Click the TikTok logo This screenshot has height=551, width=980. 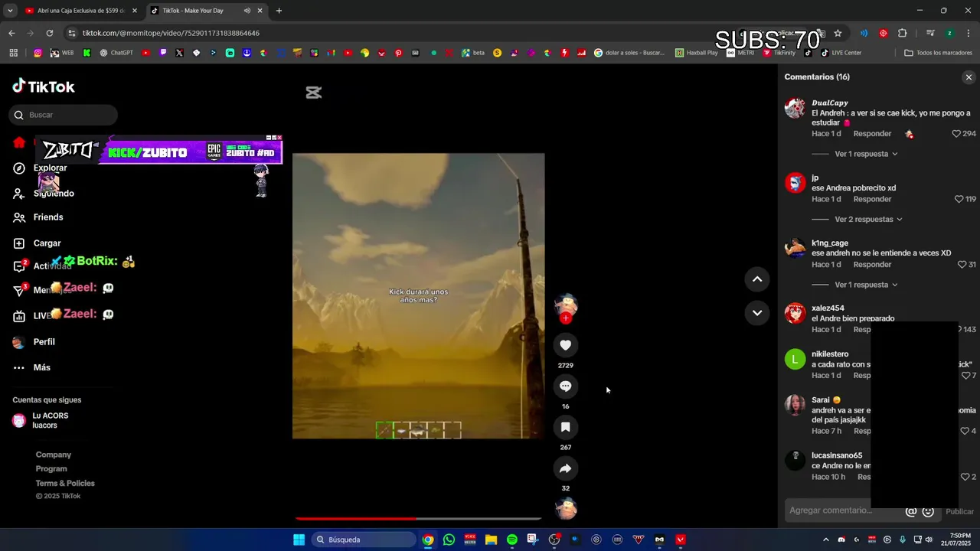point(44,86)
